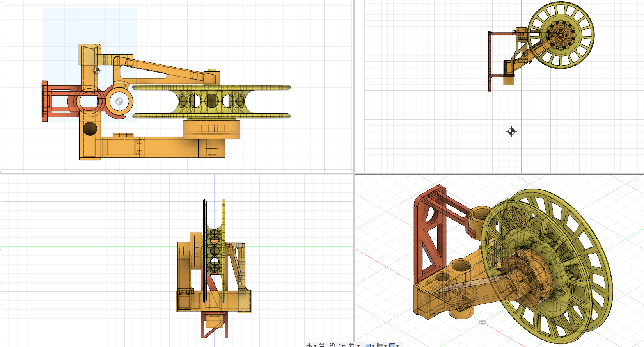Click the Fit / Zoom Window icon
Screen dimensions: 644x347
click(352, 345)
